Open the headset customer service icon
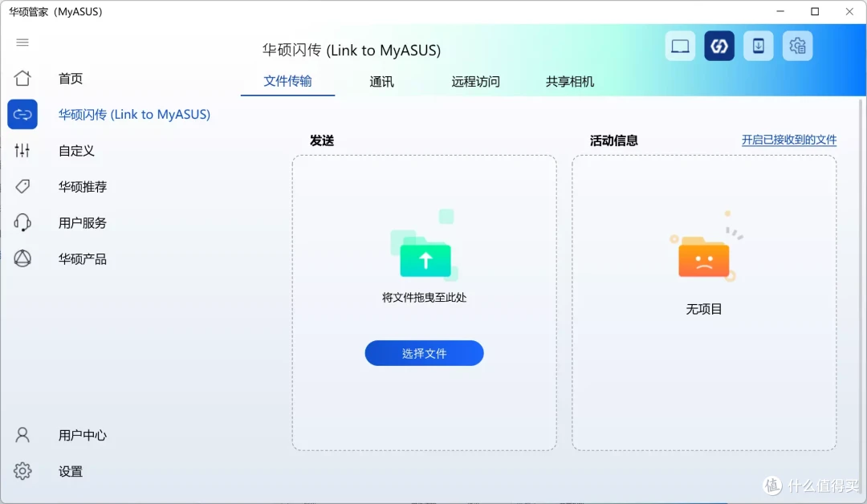Image resolution: width=867 pixels, height=504 pixels. pyautogui.click(x=22, y=222)
